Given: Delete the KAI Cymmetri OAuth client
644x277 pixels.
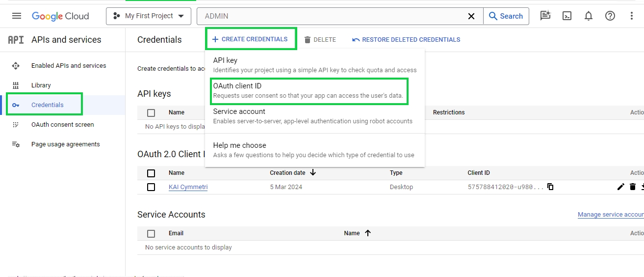Looking at the screenshot, I should (632, 187).
